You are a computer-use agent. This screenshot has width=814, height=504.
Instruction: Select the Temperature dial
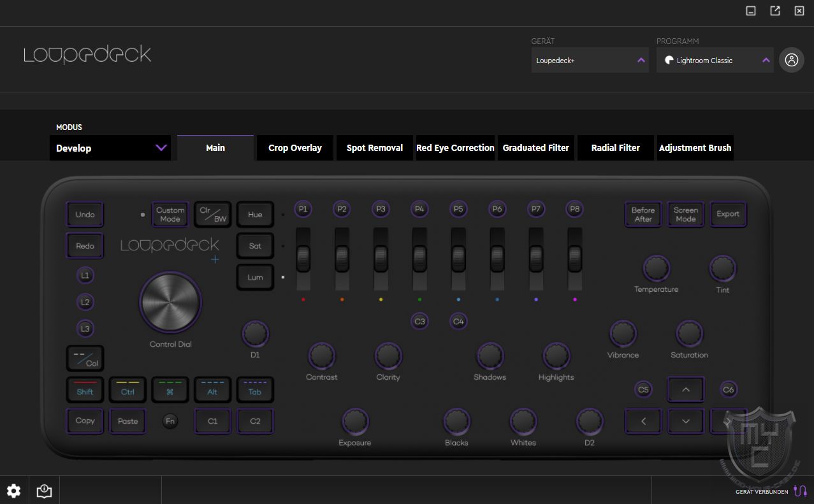(656, 269)
